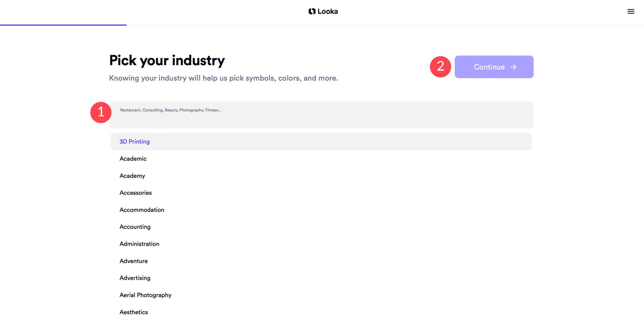
Task: Select the Academic industry
Action: tap(133, 159)
